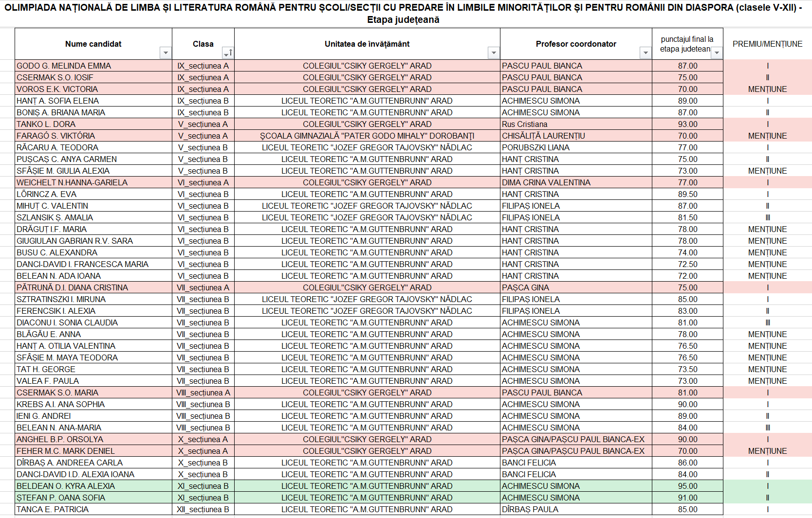Click the BANCI FELICIA cell for DÎRBAȘ A. ANDREEA CARLA
The width and height of the screenshot is (812, 518).
pyautogui.click(x=529, y=463)
